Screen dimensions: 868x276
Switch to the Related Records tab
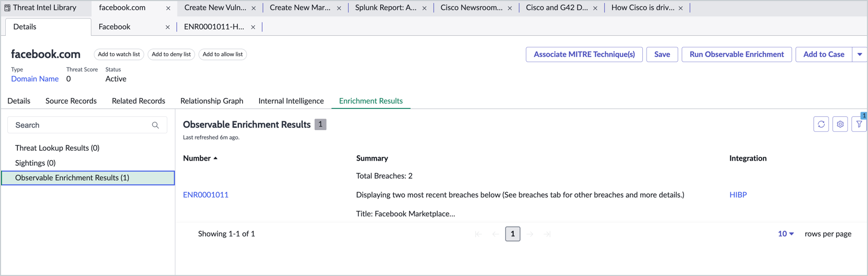point(138,101)
